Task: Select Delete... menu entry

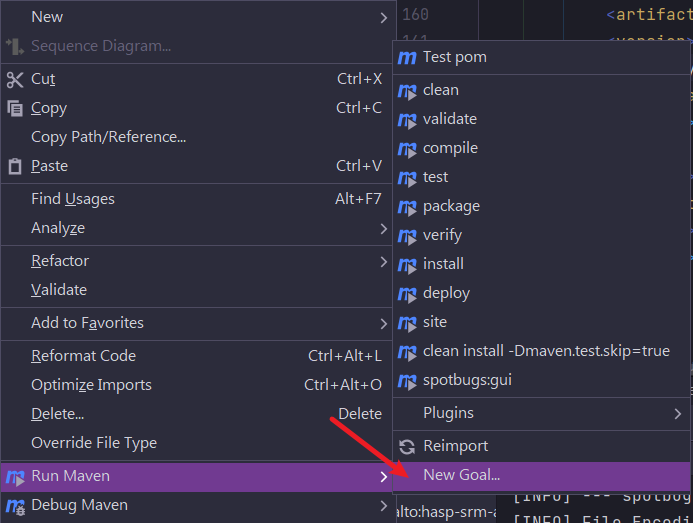Action: click(x=197, y=414)
